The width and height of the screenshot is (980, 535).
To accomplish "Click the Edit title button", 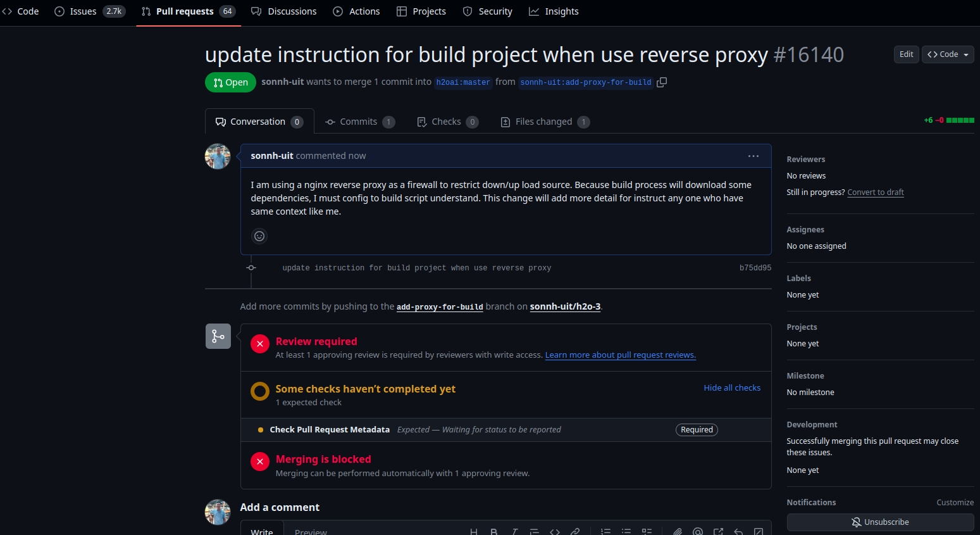I will pyautogui.click(x=906, y=54).
